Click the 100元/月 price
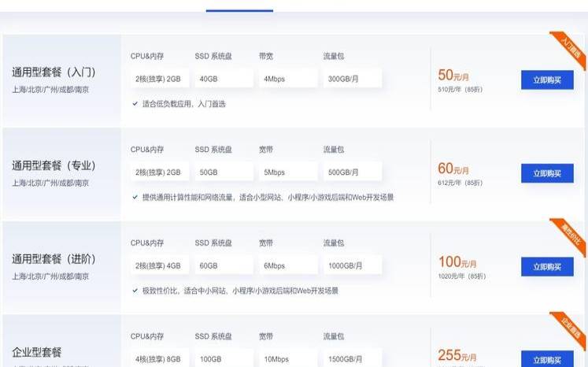588x367 pixels. [457, 262]
